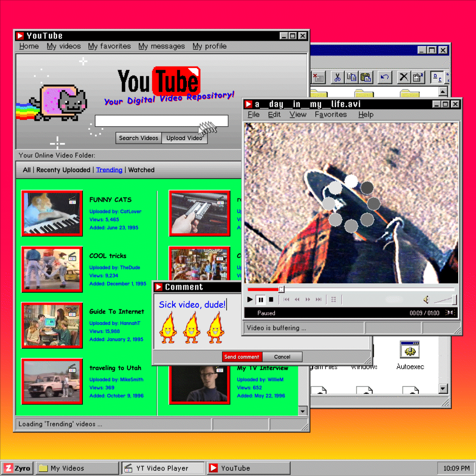
Task: Open the Help menu in the video player
Action: (x=366, y=114)
